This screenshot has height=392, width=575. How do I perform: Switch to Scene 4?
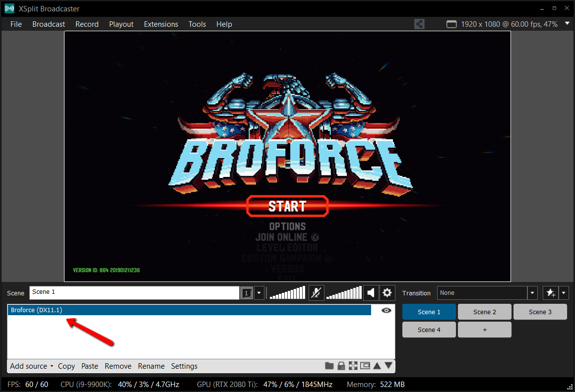click(429, 330)
